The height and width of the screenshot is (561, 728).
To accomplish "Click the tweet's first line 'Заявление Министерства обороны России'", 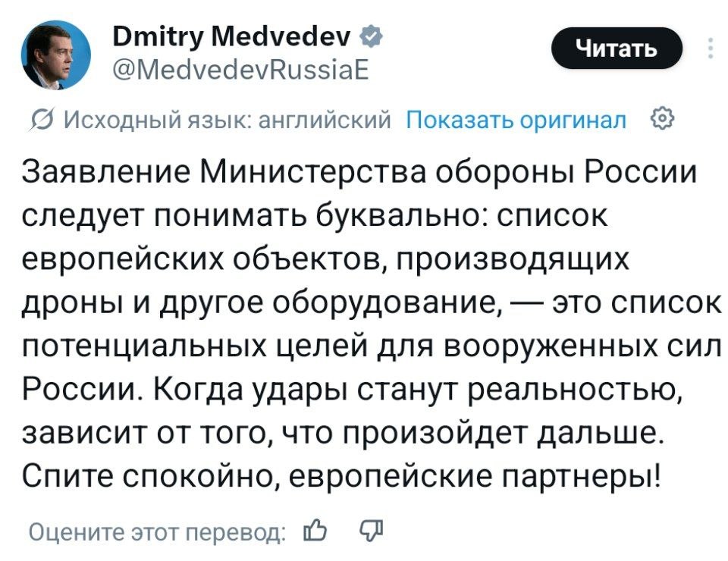I will click(360, 173).
